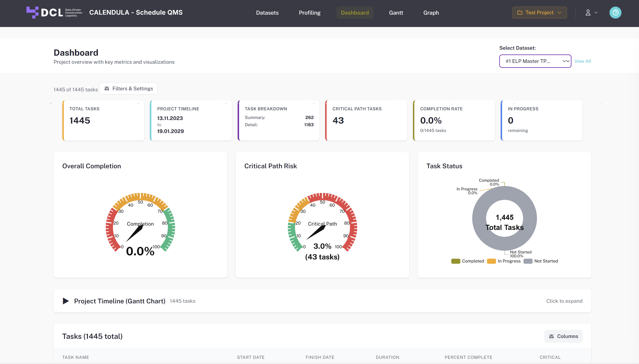639x364 pixels.
Task: Toggle the Completed legend swatch
Action: [x=456, y=261]
